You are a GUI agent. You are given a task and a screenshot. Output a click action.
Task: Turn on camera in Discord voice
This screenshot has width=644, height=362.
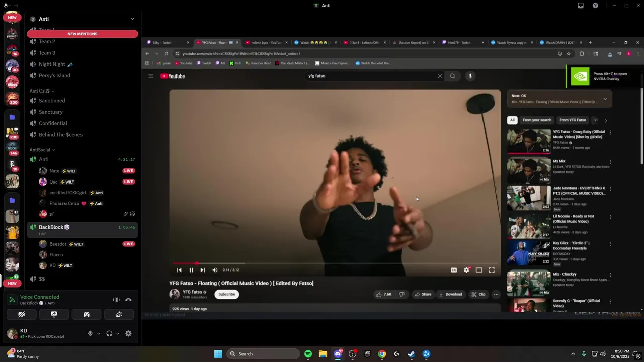(x=21, y=314)
